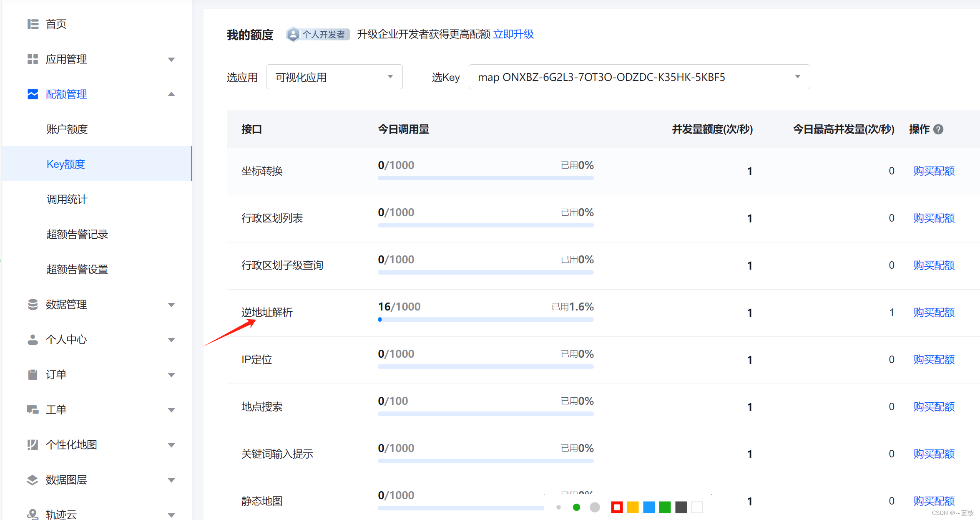Click the 个人中心 person icon
This screenshot has height=520, width=980.
tap(33, 340)
